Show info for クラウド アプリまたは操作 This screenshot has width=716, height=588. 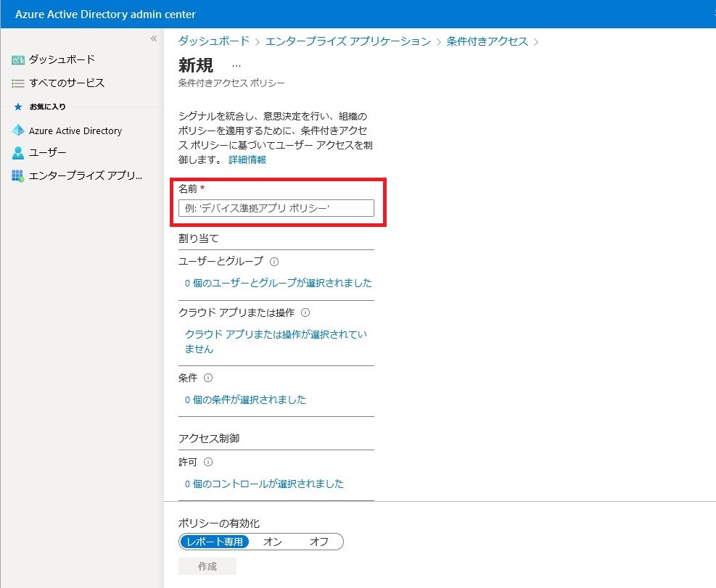tap(305, 312)
